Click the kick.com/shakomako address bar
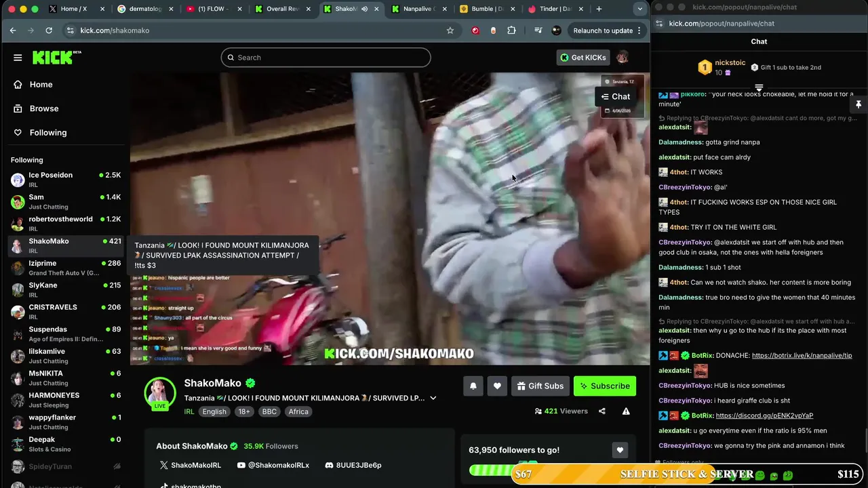The width and height of the screenshot is (868, 488). click(261, 30)
